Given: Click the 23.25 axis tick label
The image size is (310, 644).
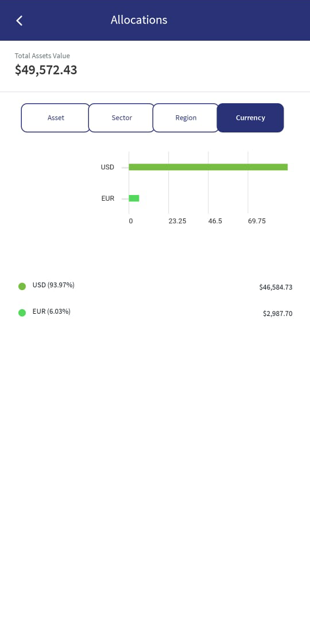Looking at the screenshot, I should [x=177, y=221].
